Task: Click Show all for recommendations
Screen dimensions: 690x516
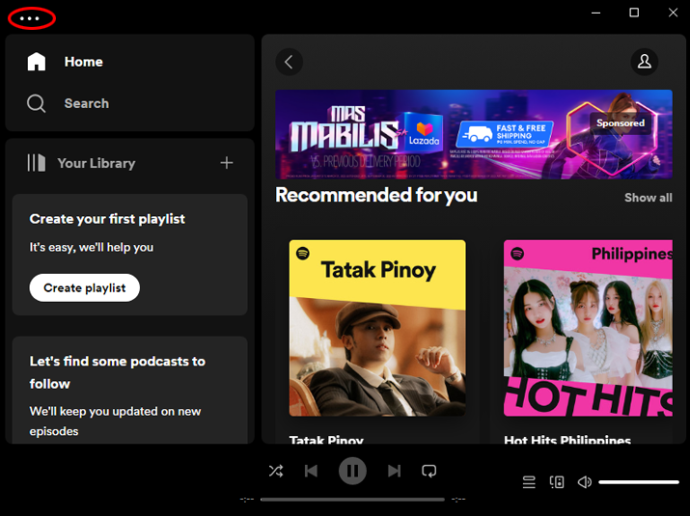Action: point(648,198)
